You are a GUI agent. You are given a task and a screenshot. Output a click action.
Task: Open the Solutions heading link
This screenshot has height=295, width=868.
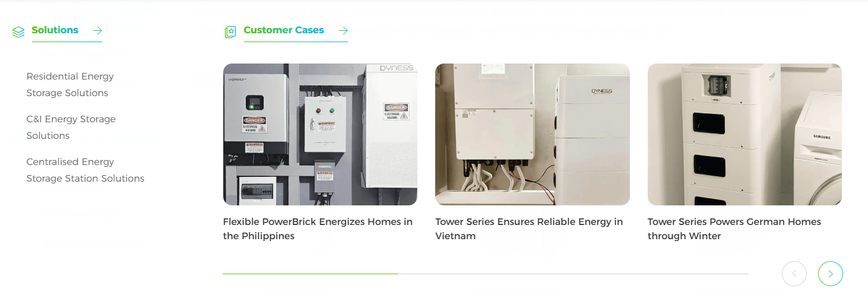point(55,30)
